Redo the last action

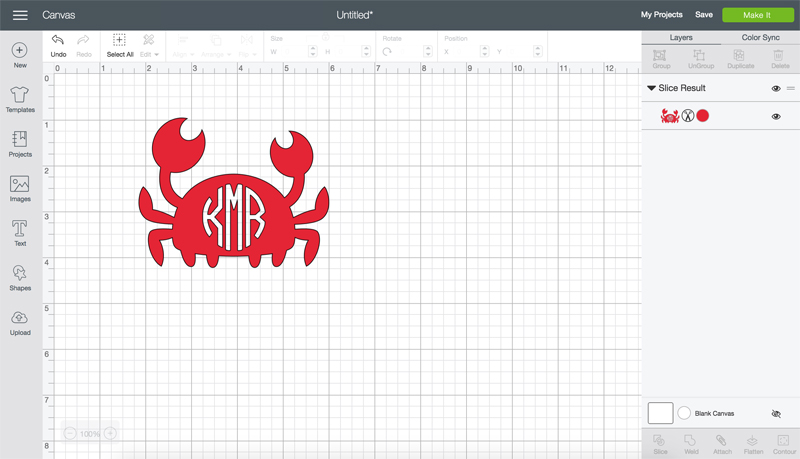tap(84, 46)
